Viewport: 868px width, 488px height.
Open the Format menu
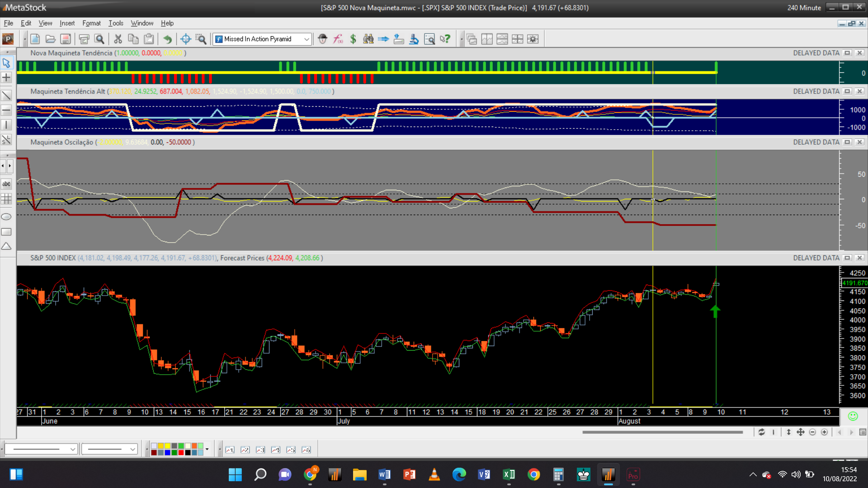coord(91,23)
